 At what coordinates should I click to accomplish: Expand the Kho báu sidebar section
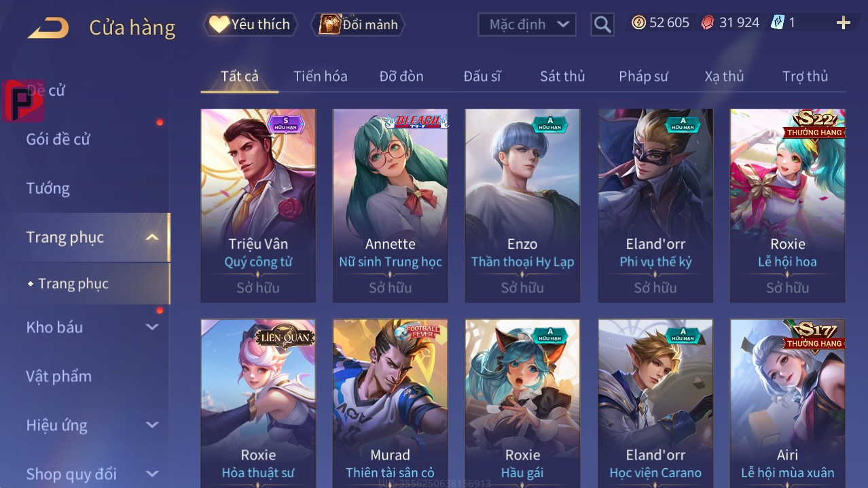point(152,327)
